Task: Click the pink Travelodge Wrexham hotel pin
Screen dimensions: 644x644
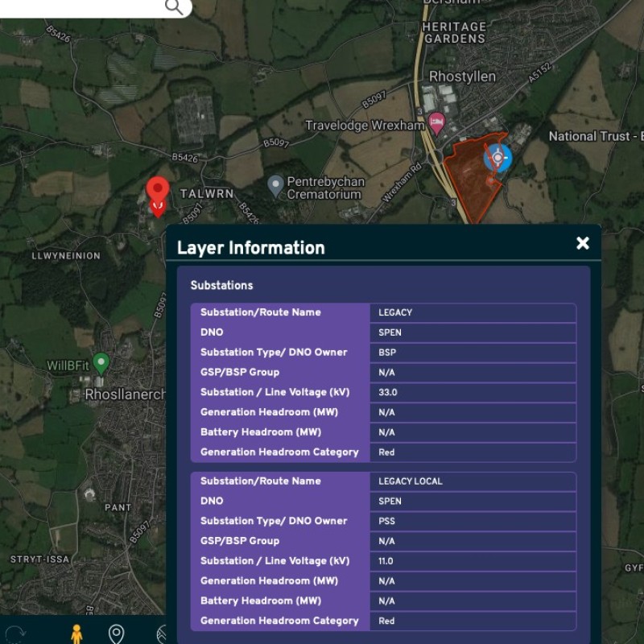Action: coord(436,124)
